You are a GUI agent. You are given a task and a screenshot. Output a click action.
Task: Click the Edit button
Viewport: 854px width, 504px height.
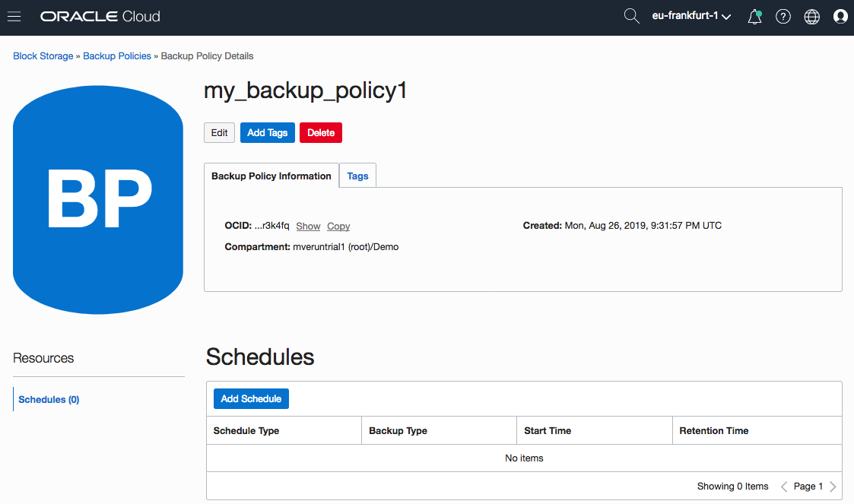[219, 133]
